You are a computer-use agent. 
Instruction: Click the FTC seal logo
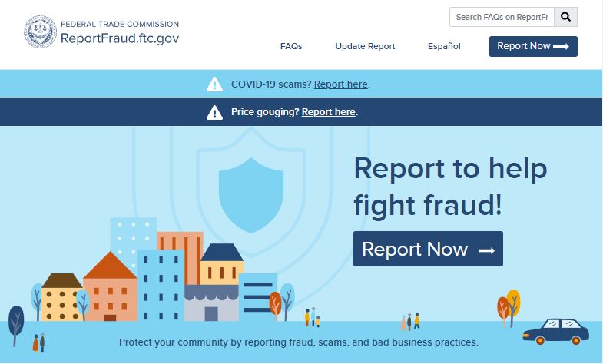click(x=40, y=31)
